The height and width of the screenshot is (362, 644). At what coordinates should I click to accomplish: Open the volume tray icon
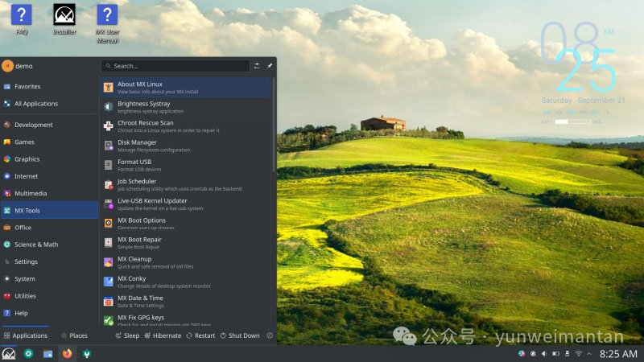[x=544, y=354]
